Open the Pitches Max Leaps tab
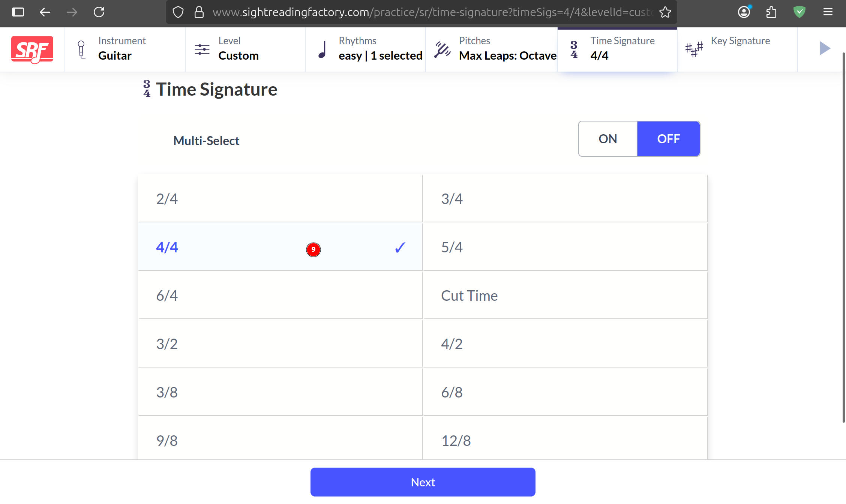846x504 pixels. [491, 49]
